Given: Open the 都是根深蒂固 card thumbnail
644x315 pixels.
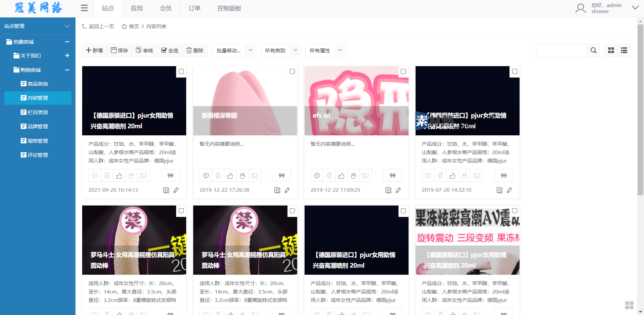Looking at the screenshot, I should pyautogui.click(x=245, y=101).
